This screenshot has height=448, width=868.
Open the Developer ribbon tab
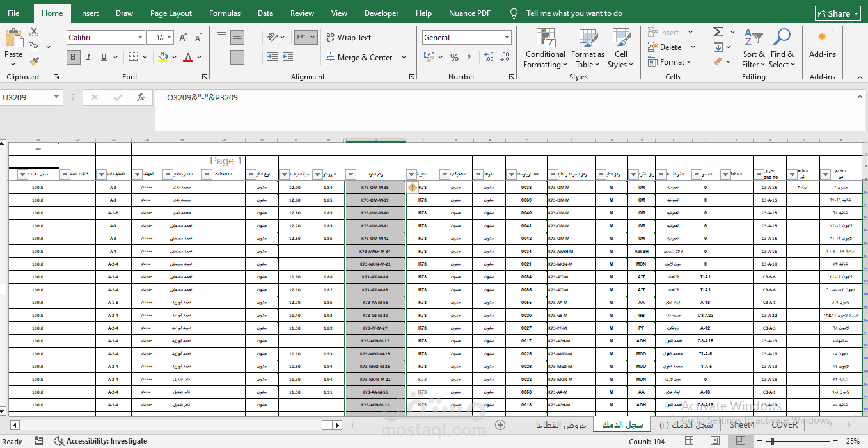(381, 13)
